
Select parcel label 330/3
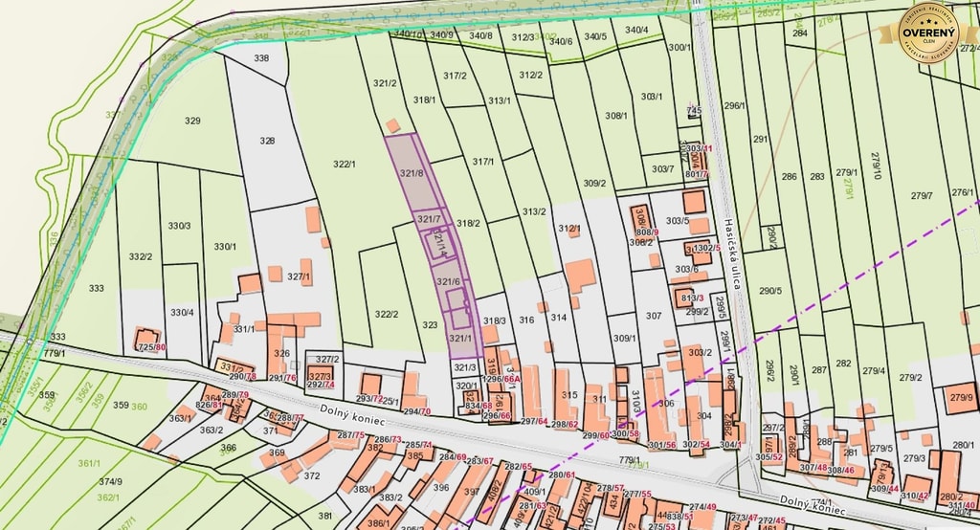point(179,226)
